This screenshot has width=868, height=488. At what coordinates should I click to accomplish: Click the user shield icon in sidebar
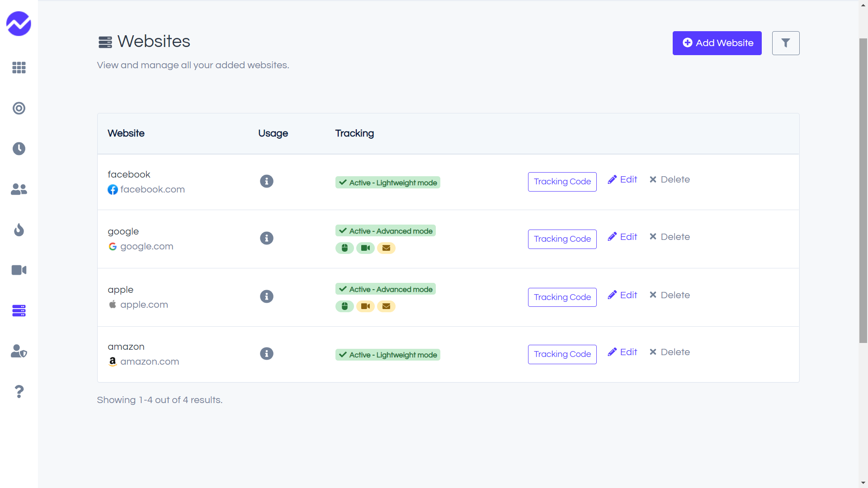[x=19, y=351]
